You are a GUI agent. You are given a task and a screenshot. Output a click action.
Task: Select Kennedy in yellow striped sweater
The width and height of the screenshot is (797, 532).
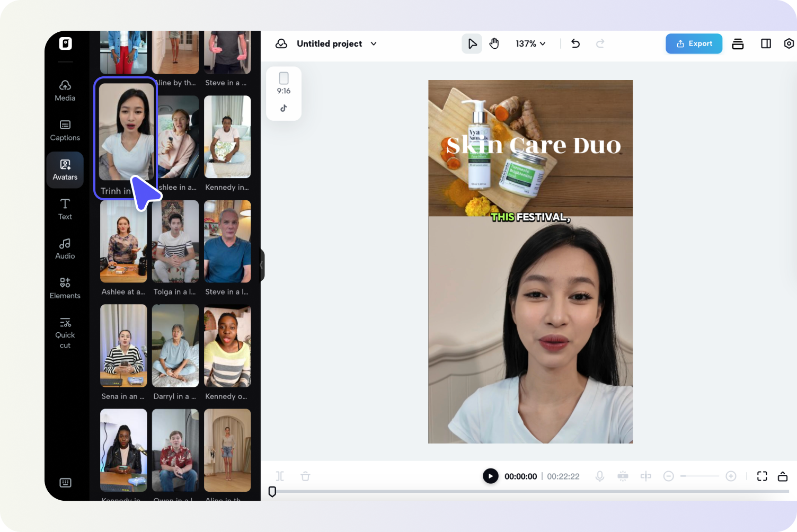[227, 345]
